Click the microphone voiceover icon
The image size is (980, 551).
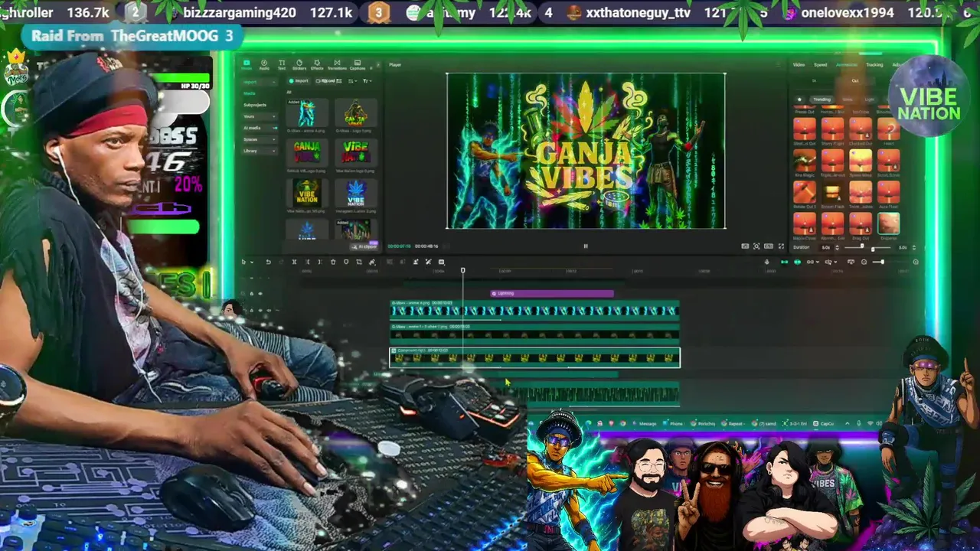pyautogui.click(x=766, y=262)
